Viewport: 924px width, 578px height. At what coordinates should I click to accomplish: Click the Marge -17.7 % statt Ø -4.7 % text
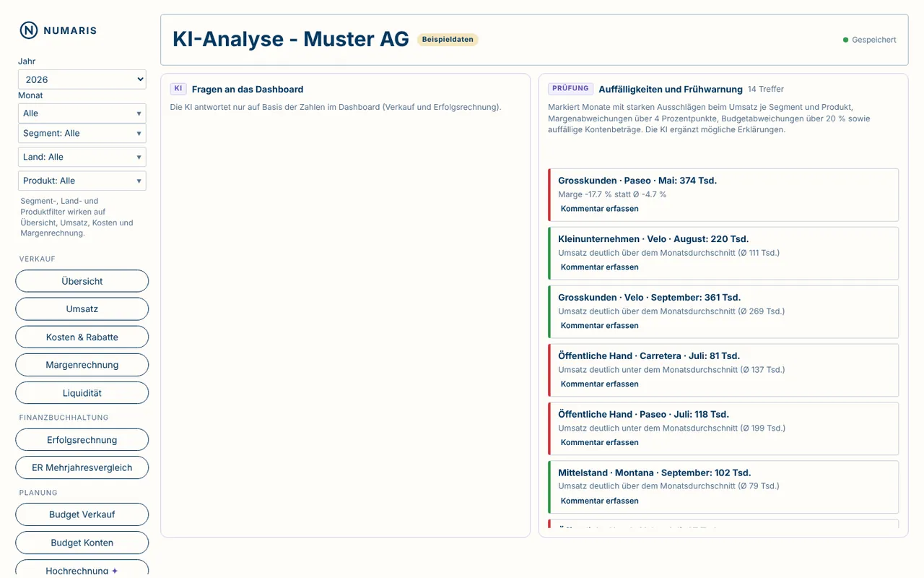click(612, 195)
